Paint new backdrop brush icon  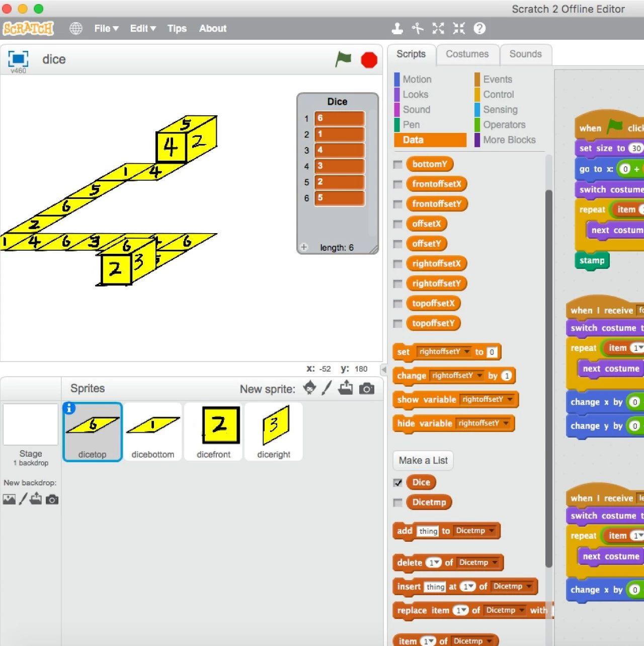tap(23, 499)
